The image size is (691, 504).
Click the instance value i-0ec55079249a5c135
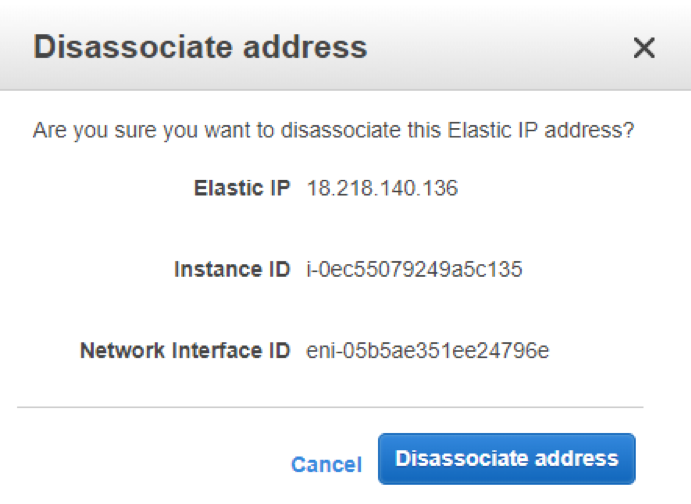414,270
